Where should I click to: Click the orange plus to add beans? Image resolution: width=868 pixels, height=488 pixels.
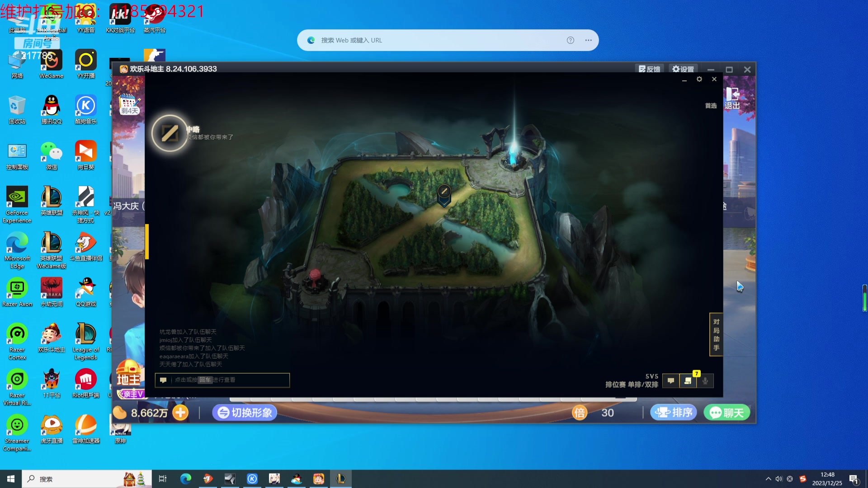(x=180, y=413)
